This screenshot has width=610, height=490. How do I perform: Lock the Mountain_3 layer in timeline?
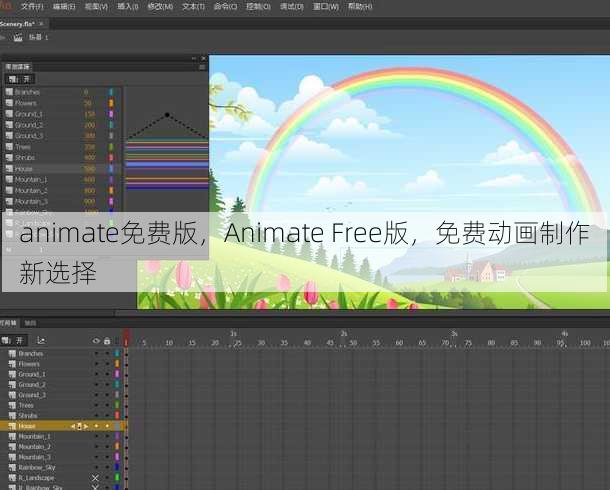pyautogui.click(x=107, y=457)
